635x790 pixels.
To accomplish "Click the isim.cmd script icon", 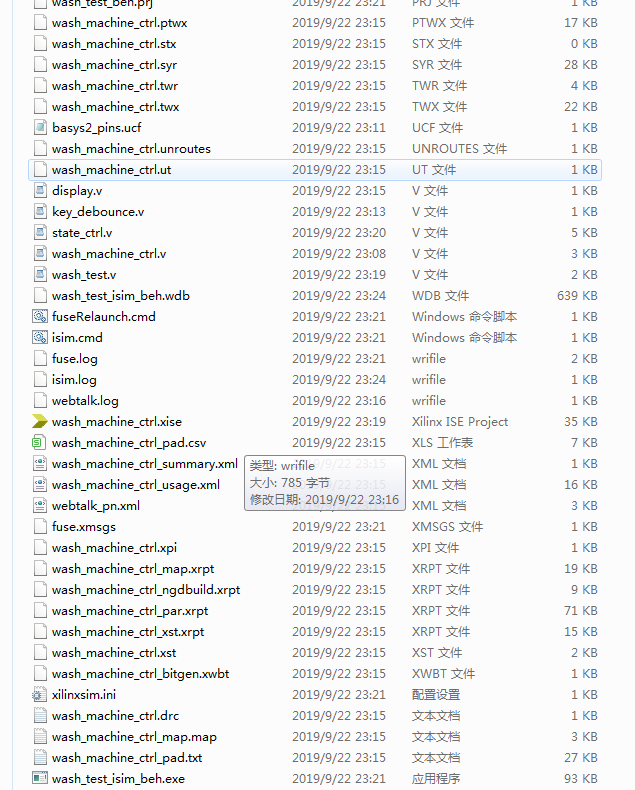I will (x=40, y=338).
